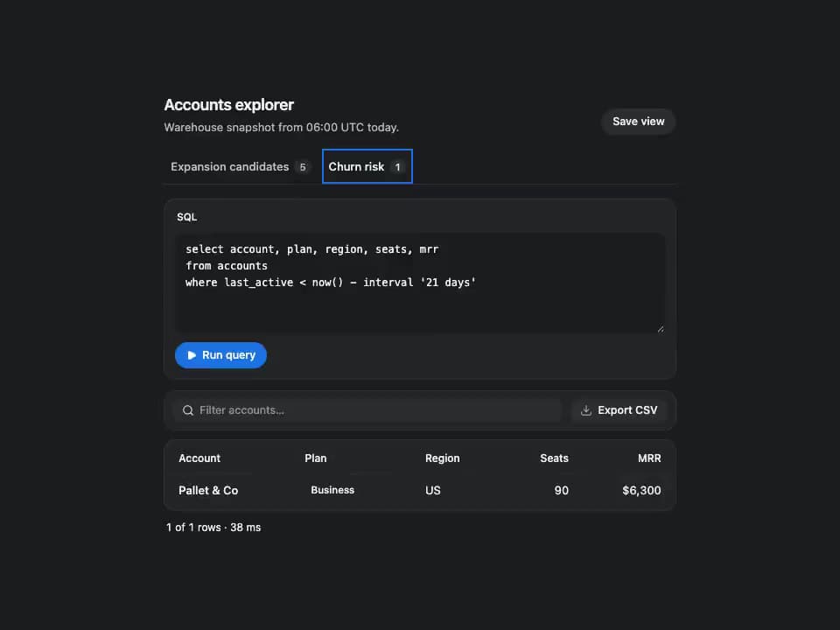Image resolution: width=840 pixels, height=630 pixels.
Task: Click the warehouse snapshot subtitle text
Action: pyautogui.click(x=281, y=128)
